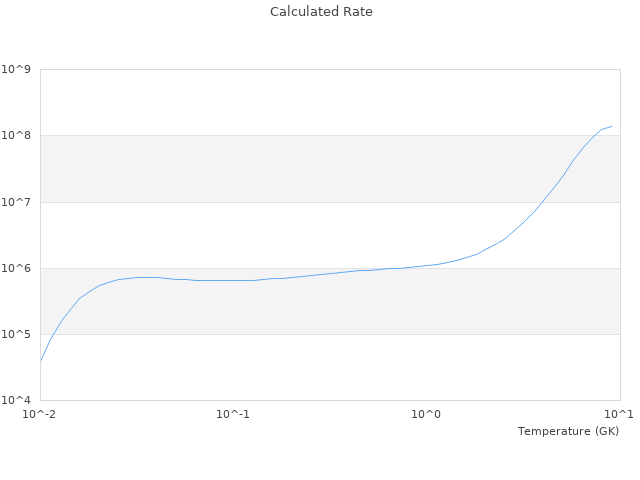Select the 10^9 y-axis tick label

coord(16,69)
